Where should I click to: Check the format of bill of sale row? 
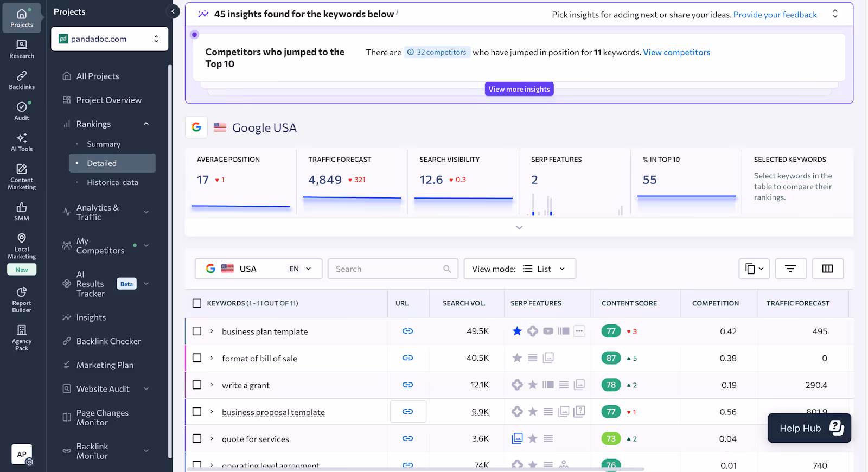pyautogui.click(x=197, y=358)
